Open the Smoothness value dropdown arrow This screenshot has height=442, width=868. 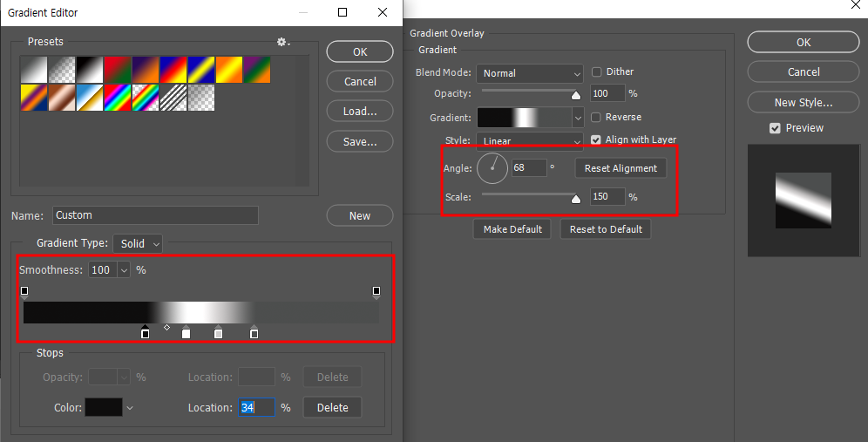coord(124,270)
